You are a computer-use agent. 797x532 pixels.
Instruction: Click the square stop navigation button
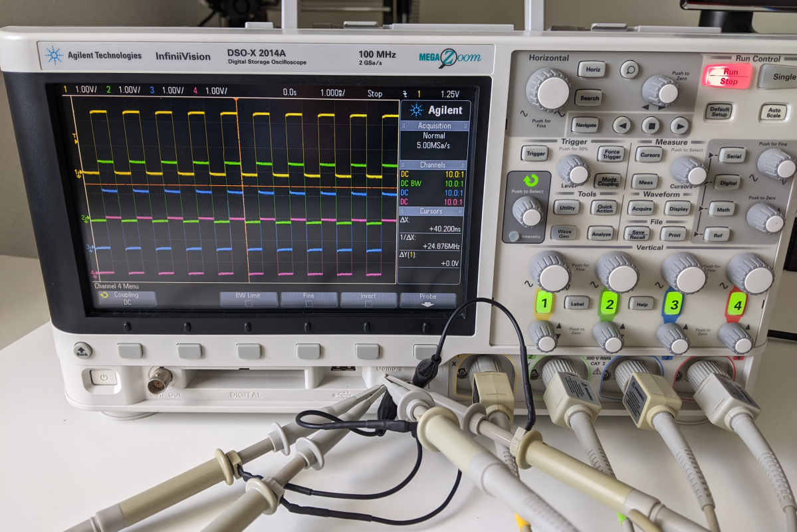tap(651, 125)
